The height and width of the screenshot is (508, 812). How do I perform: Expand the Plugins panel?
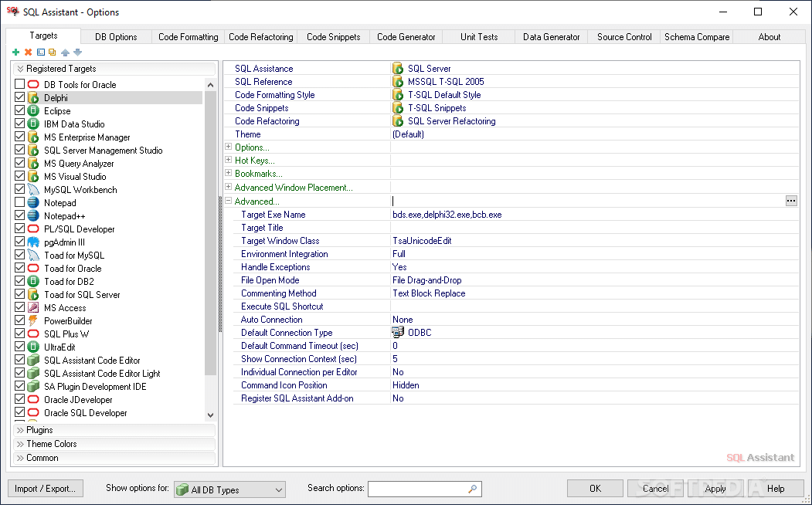(114, 430)
